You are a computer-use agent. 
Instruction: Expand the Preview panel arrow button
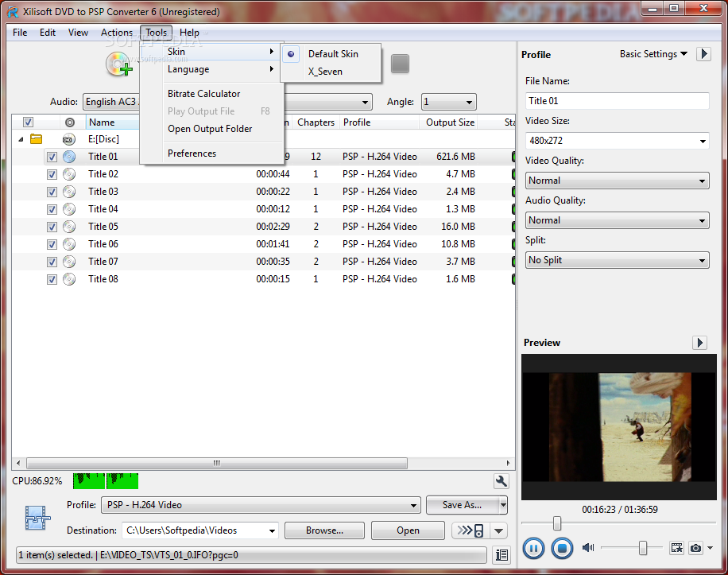tap(699, 343)
